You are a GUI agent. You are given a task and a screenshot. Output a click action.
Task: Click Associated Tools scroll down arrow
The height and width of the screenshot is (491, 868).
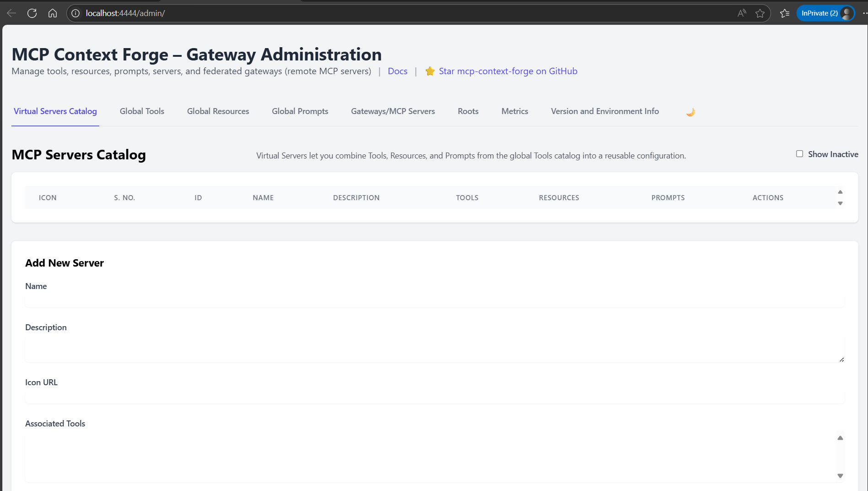[x=840, y=476]
